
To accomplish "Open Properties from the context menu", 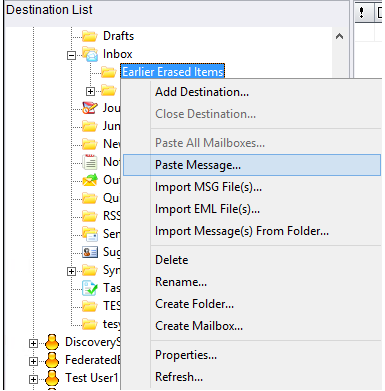I will click(x=252, y=355).
